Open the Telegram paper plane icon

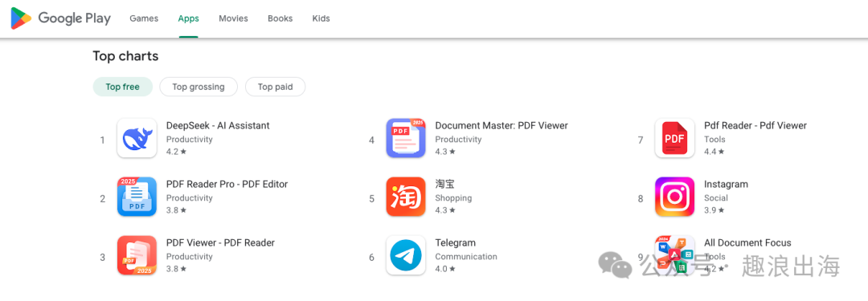tap(406, 255)
